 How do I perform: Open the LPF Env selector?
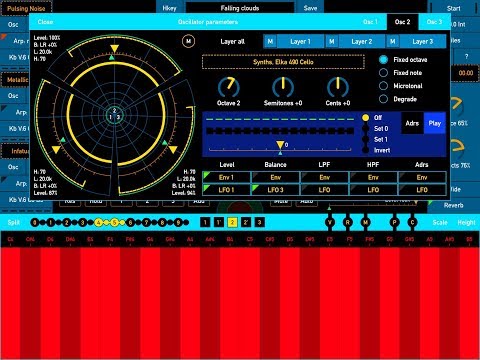(324, 177)
